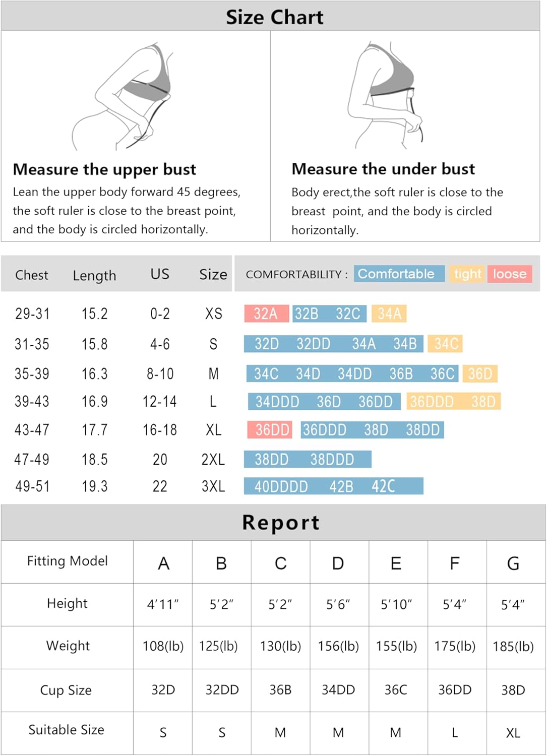547x756 pixels.
Task: Click the XL suitable size cell
Action: pyautogui.click(x=513, y=733)
